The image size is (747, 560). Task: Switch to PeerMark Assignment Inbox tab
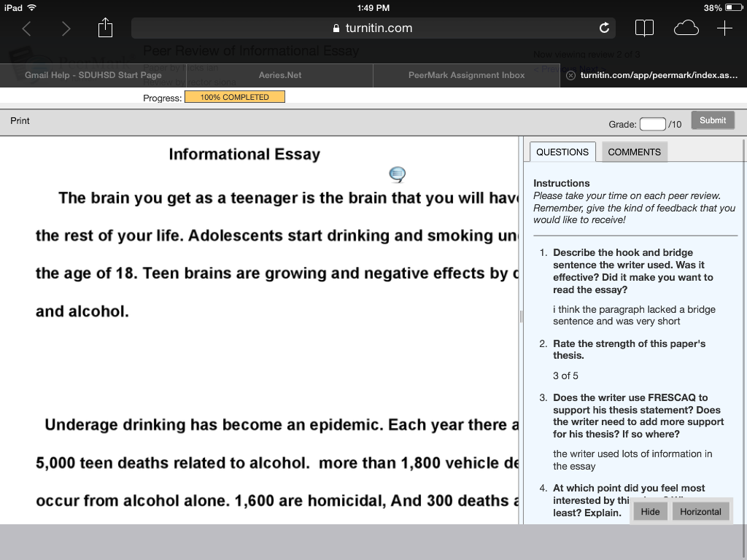466,75
